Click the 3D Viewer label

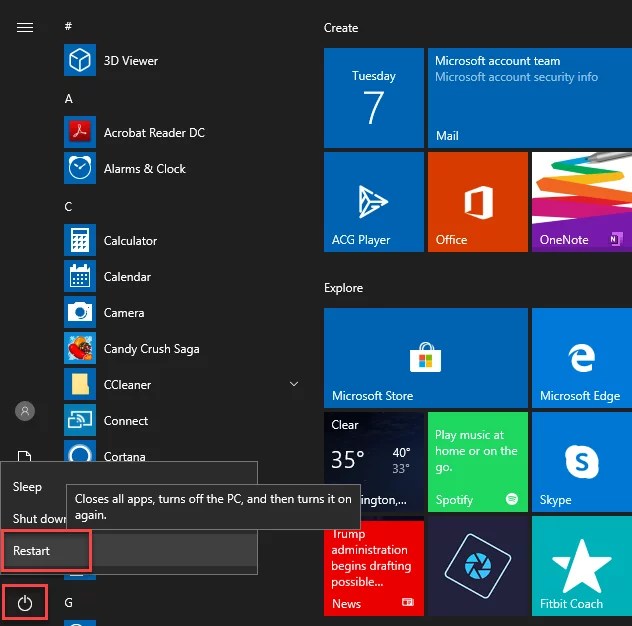tap(131, 60)
